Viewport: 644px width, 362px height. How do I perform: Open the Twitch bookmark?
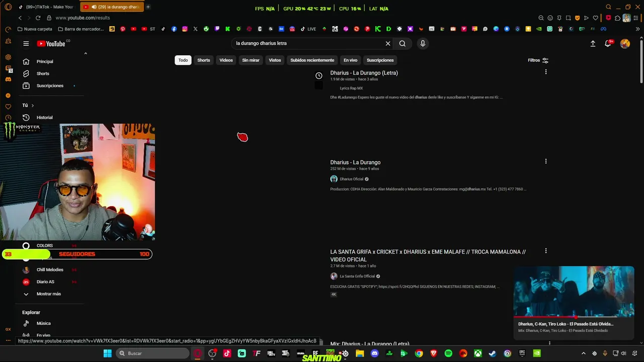pyautogui.click(x=217, y=29)
